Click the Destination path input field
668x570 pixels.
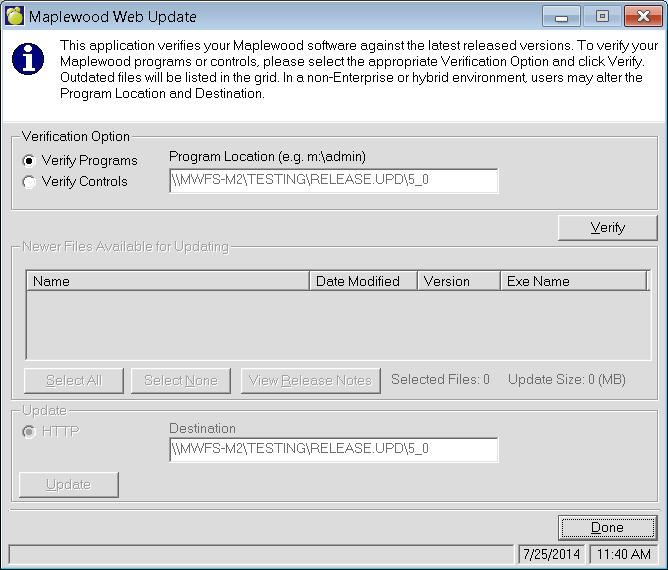(333, 450)
